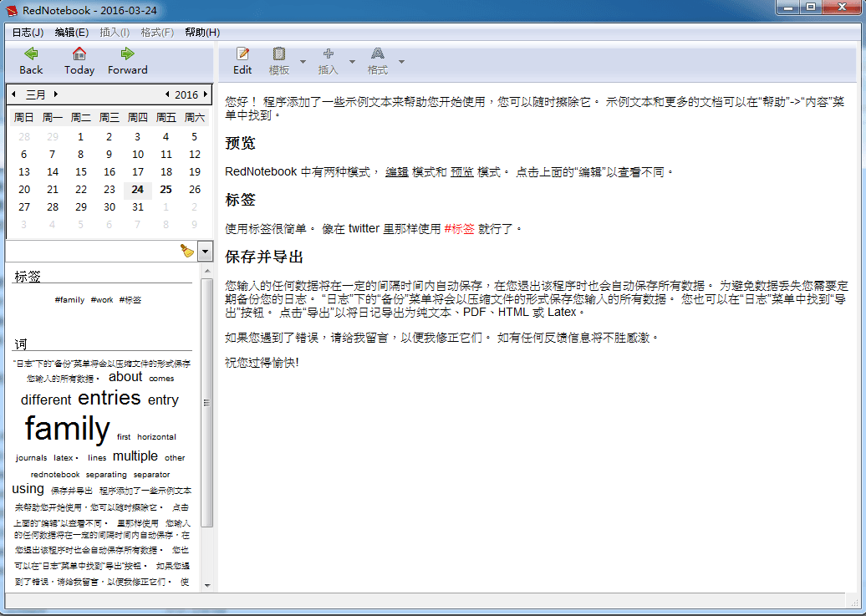
Task: Go to previous month in calendar
Action: click(x=14, y=94)
